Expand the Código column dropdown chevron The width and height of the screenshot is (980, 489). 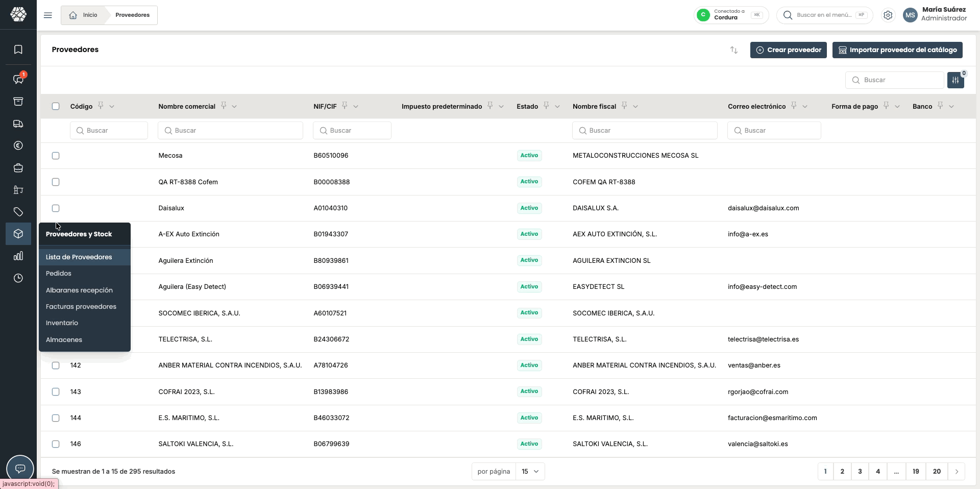pyautogui.click(x=112, y=106)
